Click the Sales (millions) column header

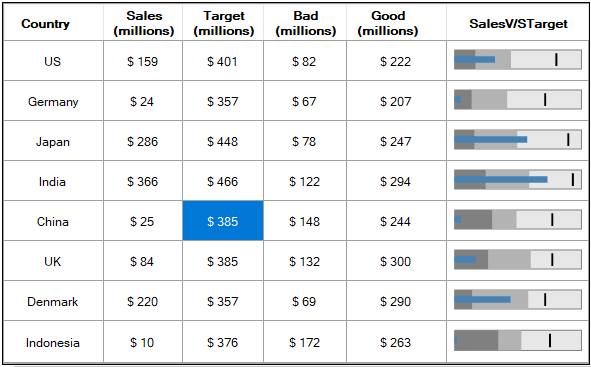[x=143, y=23]
